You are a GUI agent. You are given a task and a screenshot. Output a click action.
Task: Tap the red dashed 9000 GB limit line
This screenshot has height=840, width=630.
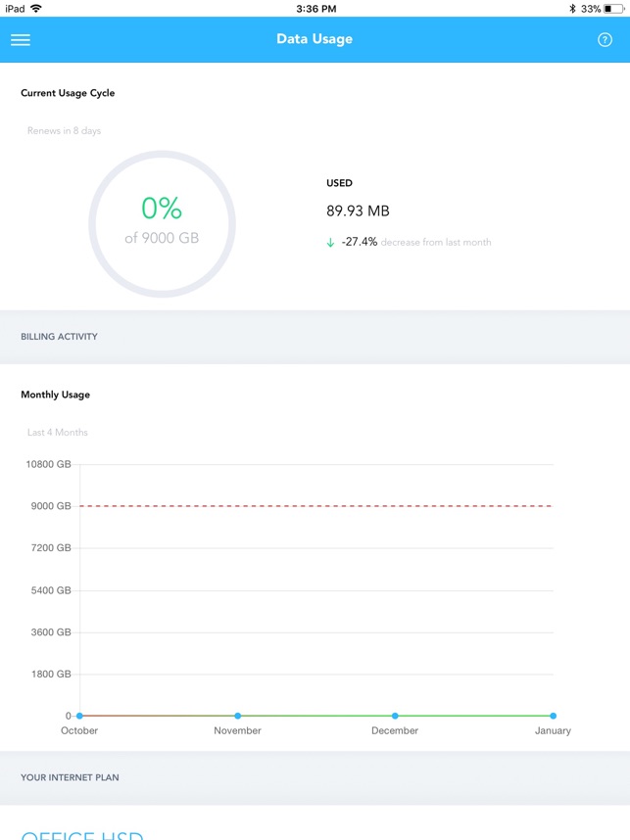(314, 506)
